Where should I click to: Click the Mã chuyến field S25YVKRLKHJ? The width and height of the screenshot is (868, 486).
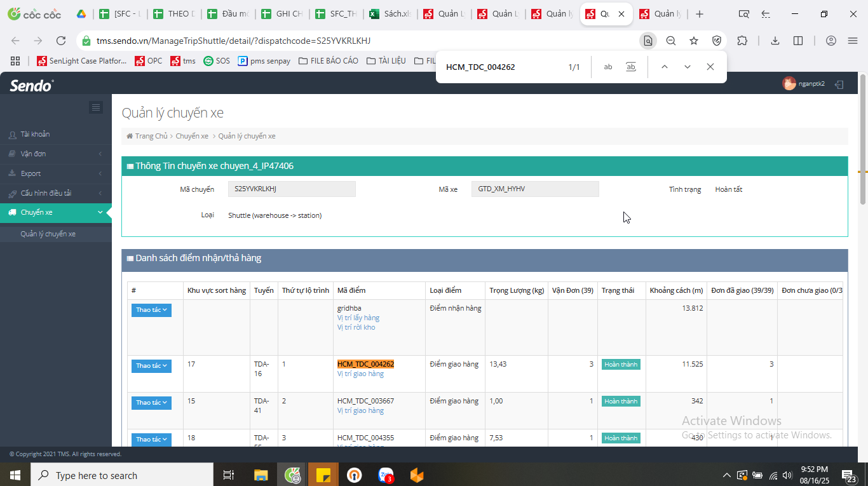(x=292, y=189)
